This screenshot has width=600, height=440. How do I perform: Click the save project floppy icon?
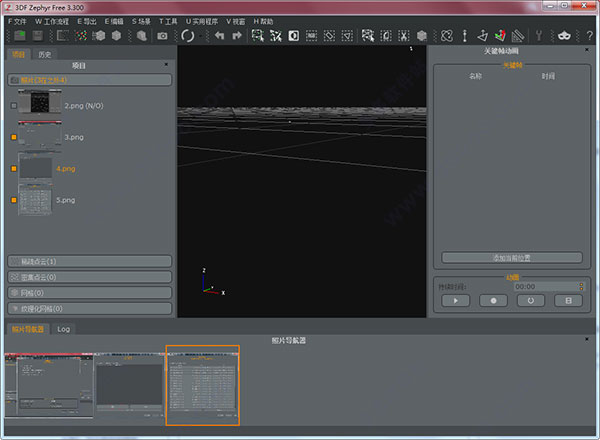pos(38,36)
